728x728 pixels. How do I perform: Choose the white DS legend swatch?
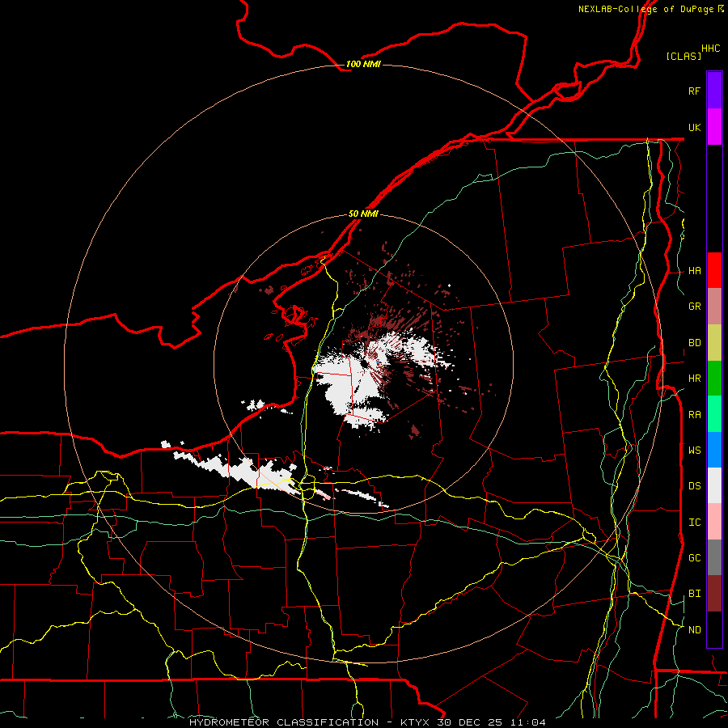(714, 485)
